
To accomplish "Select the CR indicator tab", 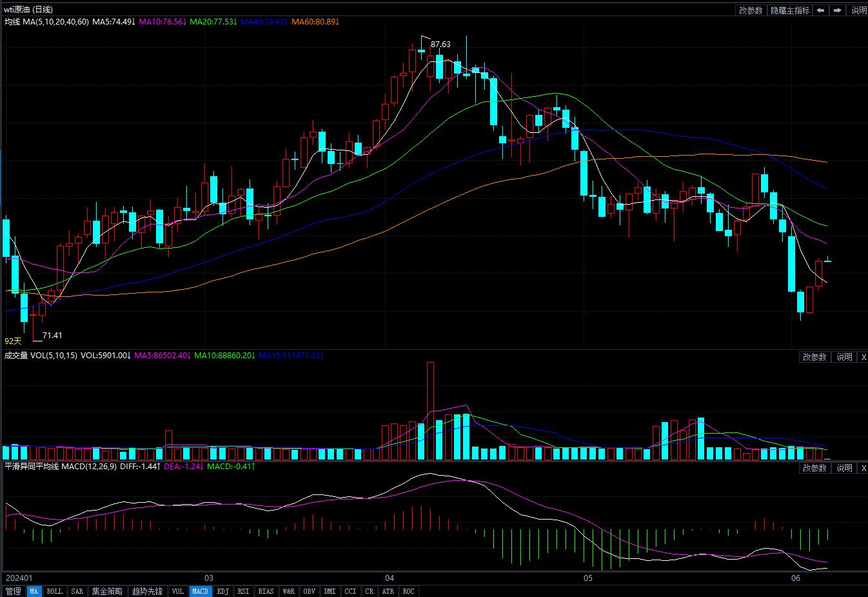I will (370, 591).
